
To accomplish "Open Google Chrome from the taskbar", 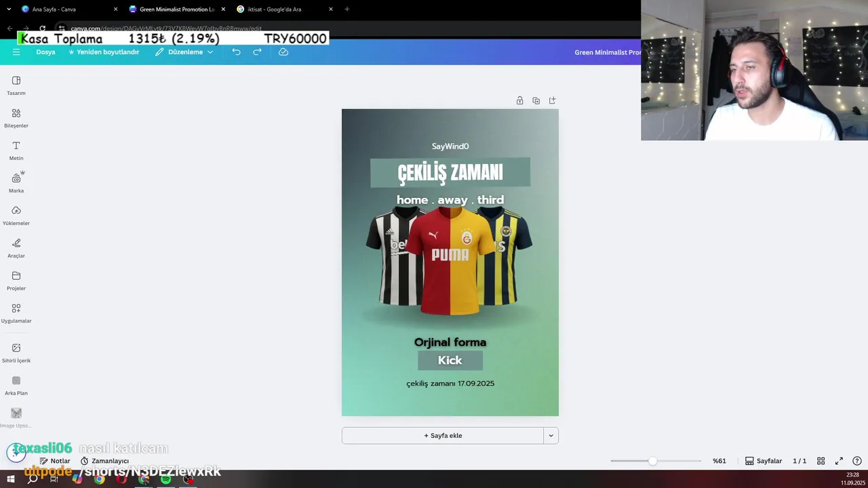I will click(x=99, y=479).
